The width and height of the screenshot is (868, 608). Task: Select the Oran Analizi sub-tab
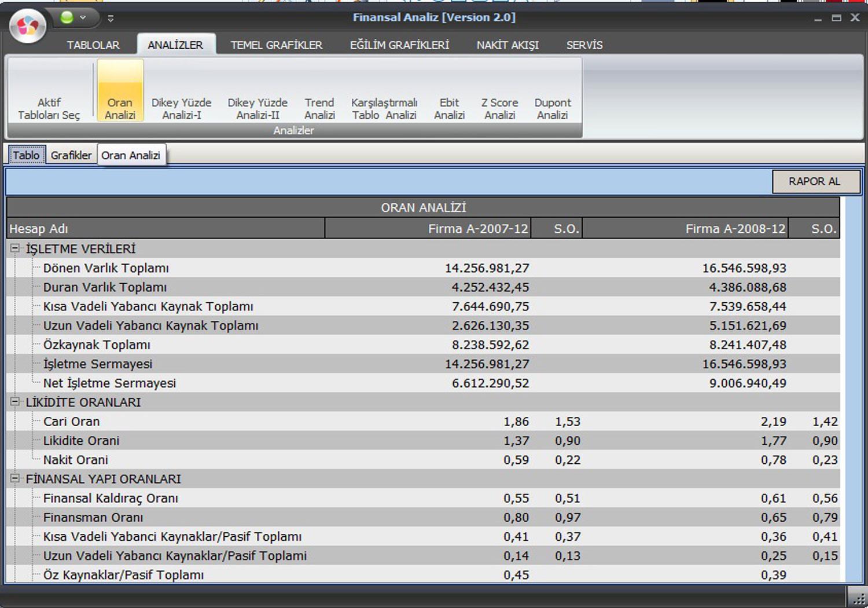click(x=131, y=155)
